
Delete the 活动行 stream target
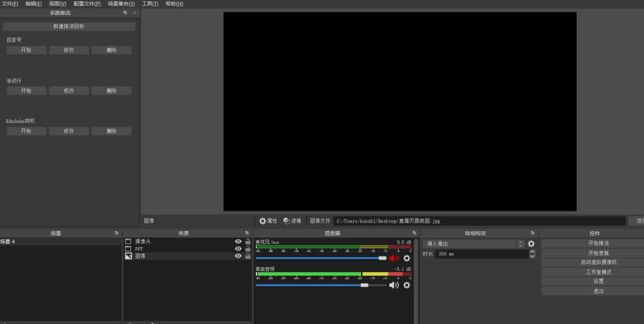point(112,91)
